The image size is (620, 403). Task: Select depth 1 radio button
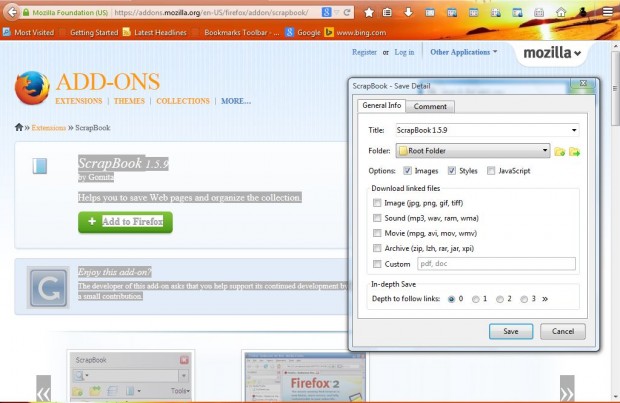point(475,299)
